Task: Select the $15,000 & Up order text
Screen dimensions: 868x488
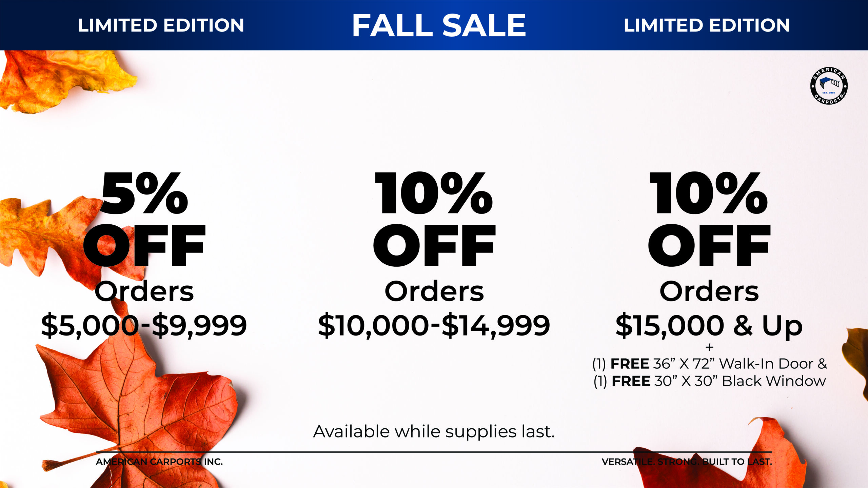Action: [x=709, y=325]
